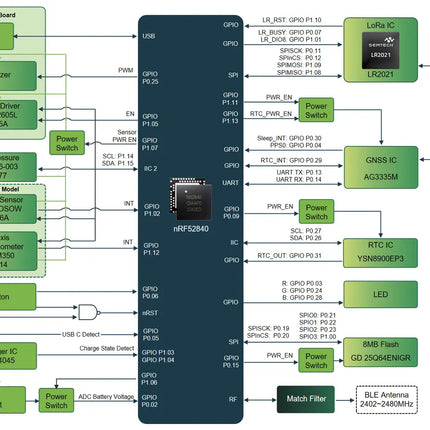Click the GPIO P0.02 pin label
The width and height of the screenshot is (430, 430).
click(x=149, y=401)
